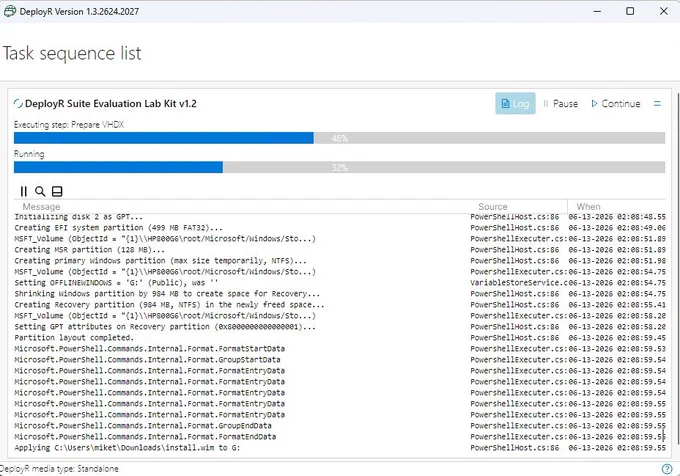Click timestamp 02:08:49.06 in When column
This screenshot has width=680, height=476.
[x=617, y=228]
